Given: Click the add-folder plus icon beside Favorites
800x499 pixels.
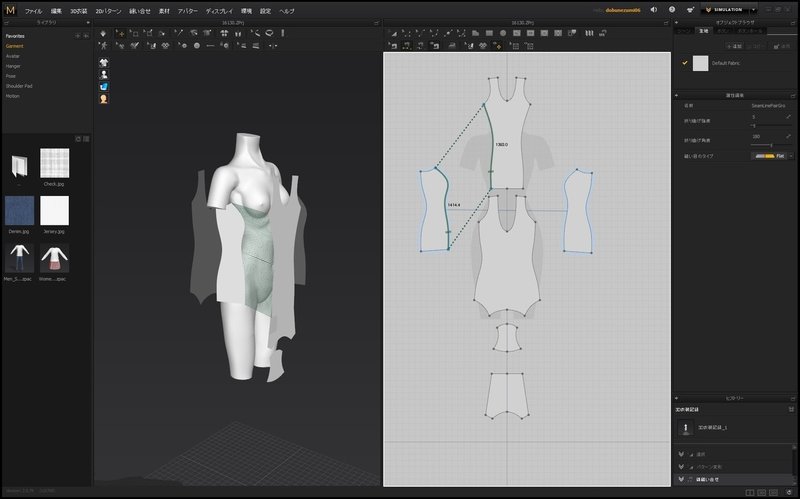Looking at the screenshot, I should click(78, 36).
